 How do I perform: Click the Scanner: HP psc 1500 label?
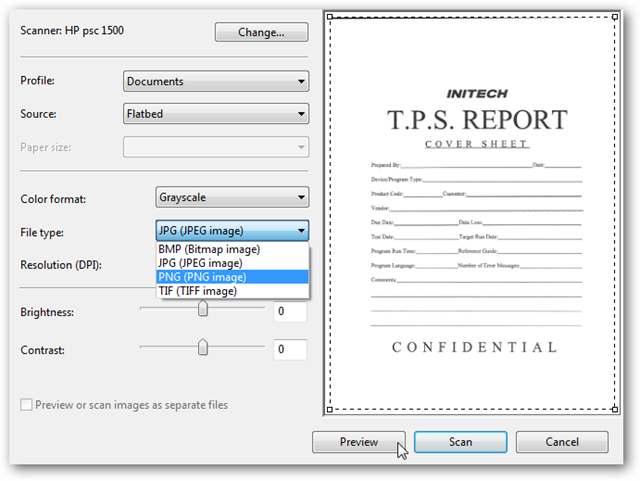[72, 31]
